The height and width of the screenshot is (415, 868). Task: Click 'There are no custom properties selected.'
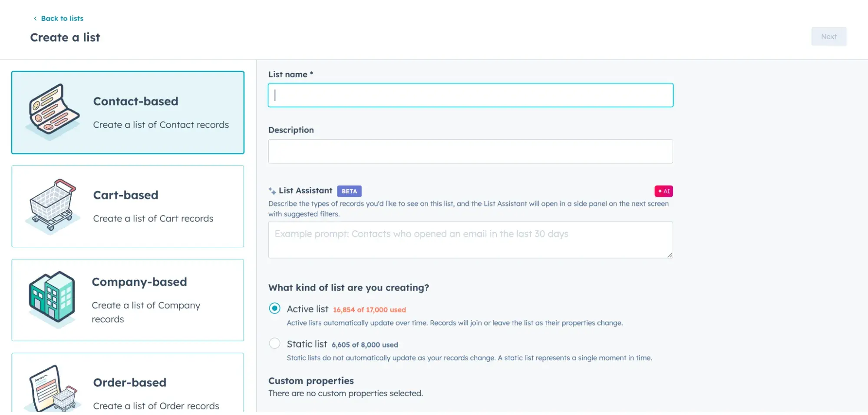[x=346, y=393]
